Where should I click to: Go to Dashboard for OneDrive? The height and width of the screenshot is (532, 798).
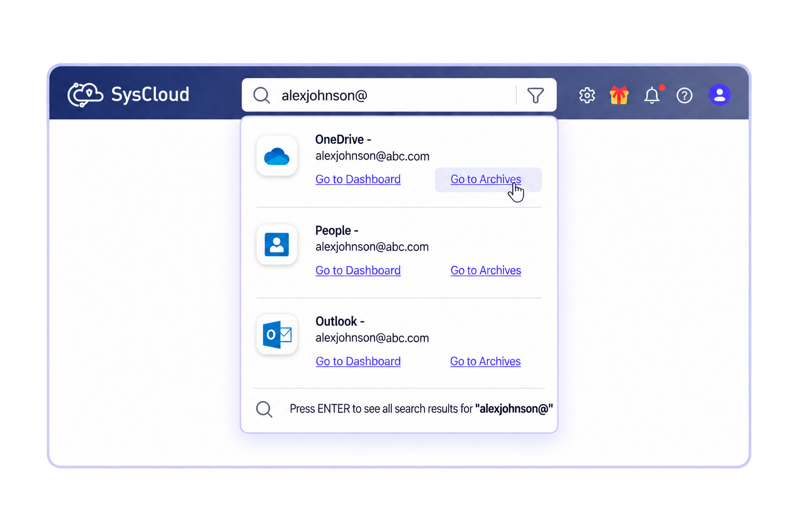click(358, 179)
